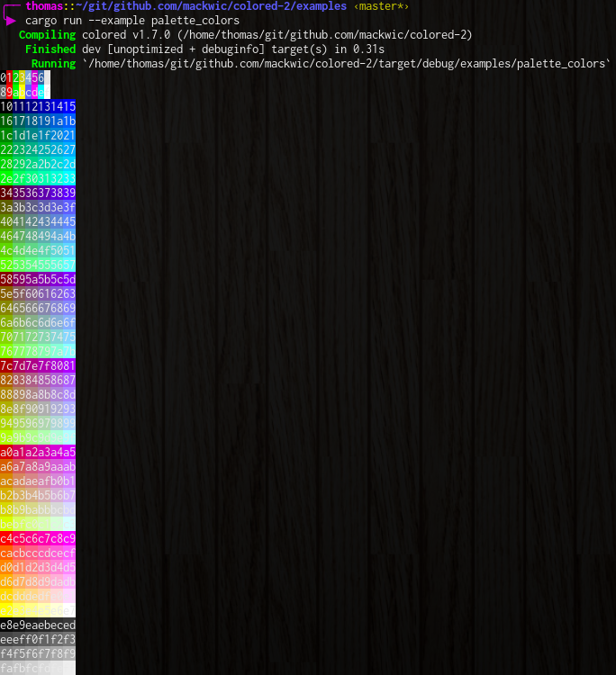Click palette cell d5

coord(69,567)
